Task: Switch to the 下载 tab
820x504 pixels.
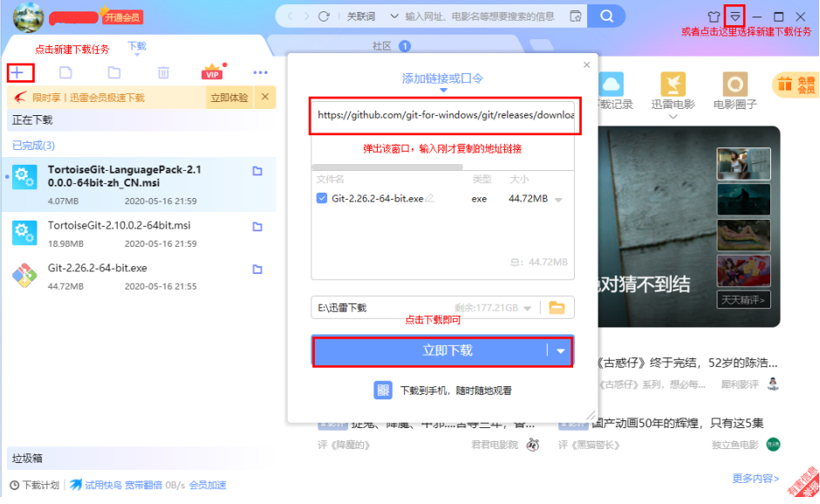Action: pos(137,46)
